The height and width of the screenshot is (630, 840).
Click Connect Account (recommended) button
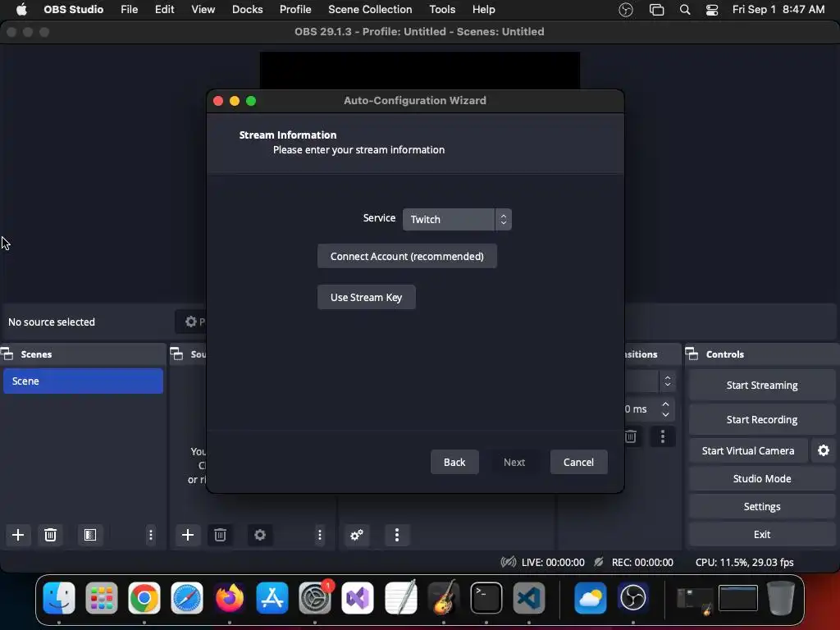[407, 256]
